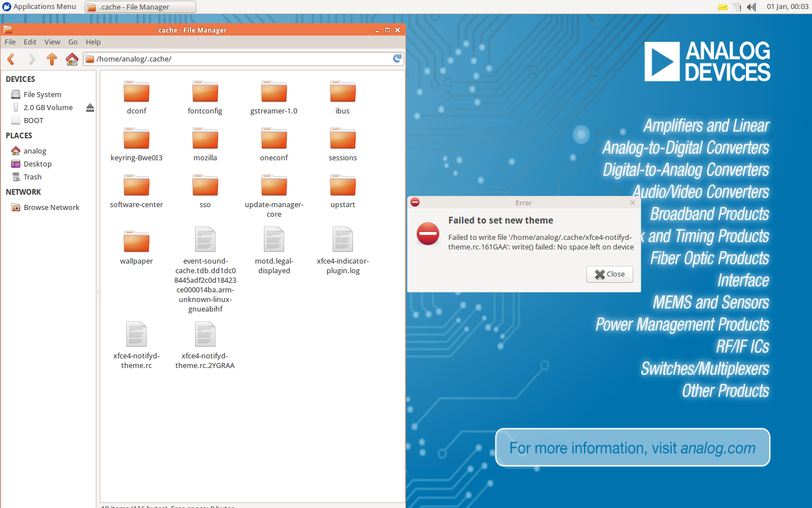Reload the current folder listing
The height and width of the screenshot is (508, 812).
coord(398,59)
